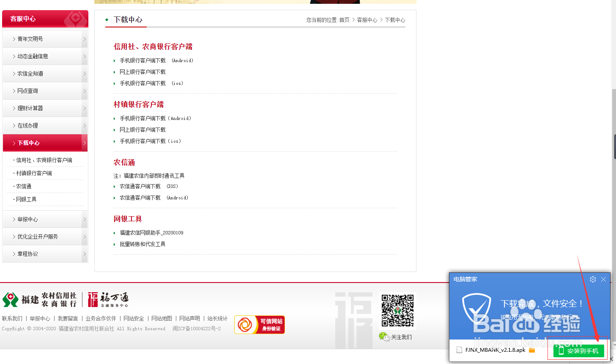Close the 电脑管家 popup
Image resolution: width=616 pixels, height=364 pixels.
click(604, 279)
